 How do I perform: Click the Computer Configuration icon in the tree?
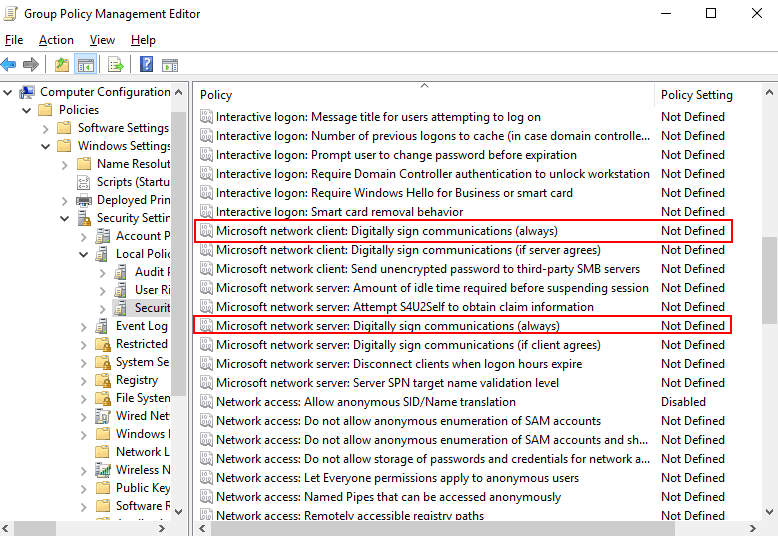pos(27,92)
